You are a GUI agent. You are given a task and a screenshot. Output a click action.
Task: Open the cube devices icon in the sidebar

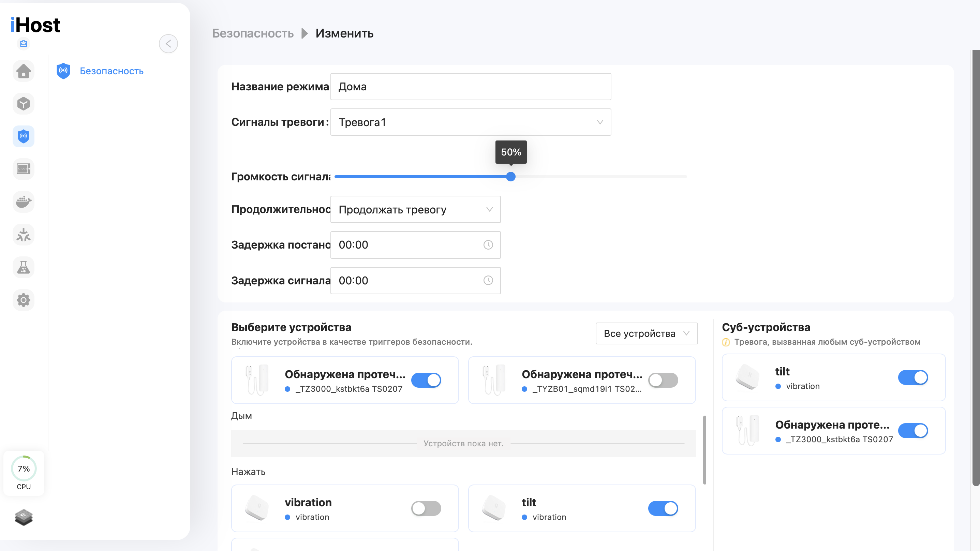coord(24,104)
